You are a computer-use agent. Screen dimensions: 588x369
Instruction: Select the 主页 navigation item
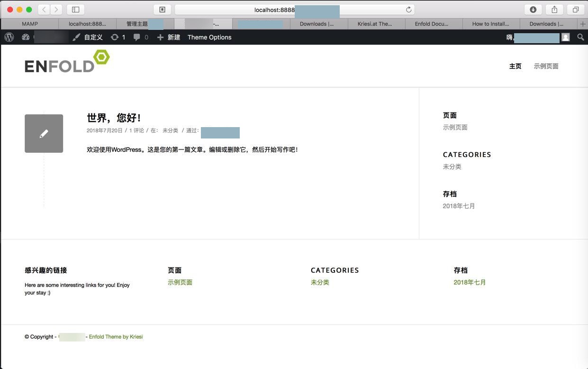(x=515, y=66)
